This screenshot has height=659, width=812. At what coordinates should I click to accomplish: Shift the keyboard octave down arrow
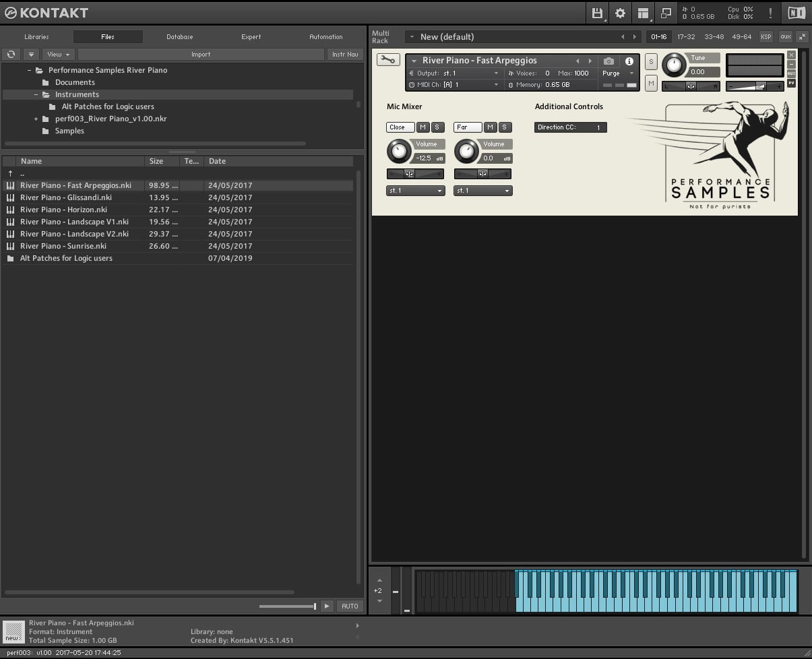(x=379, y=600)
